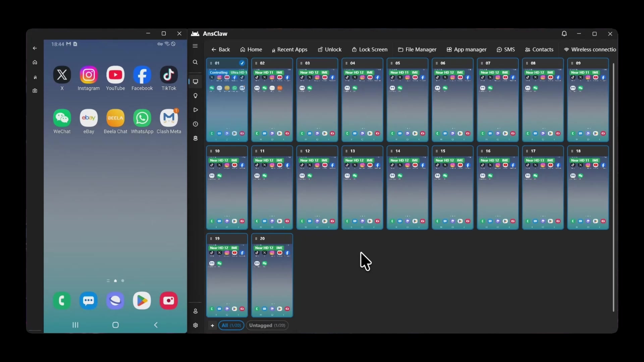Select the All devices filter tab
The image size is (644, 362).
coord(231,325)
